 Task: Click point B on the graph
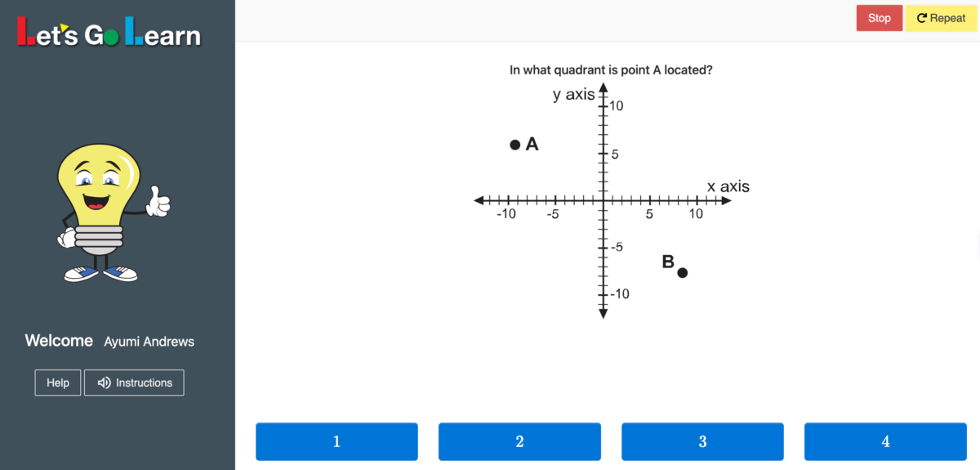pos(683,272)
